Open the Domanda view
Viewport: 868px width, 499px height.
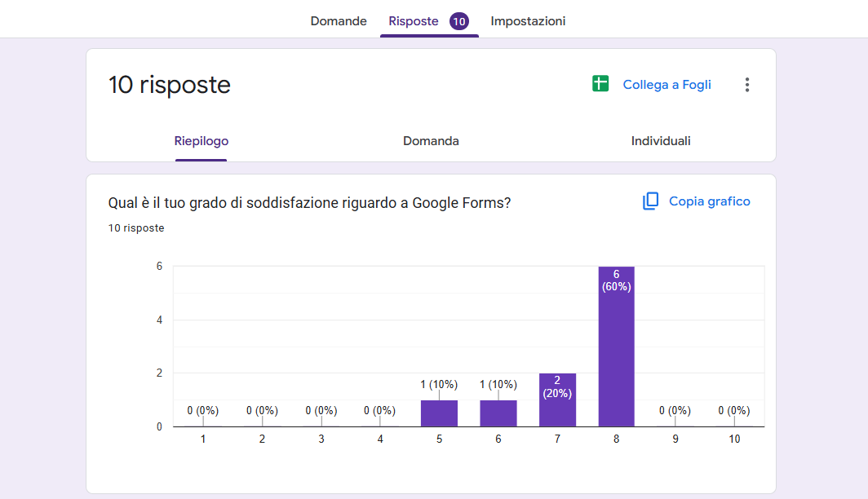(x=431, y=140)
